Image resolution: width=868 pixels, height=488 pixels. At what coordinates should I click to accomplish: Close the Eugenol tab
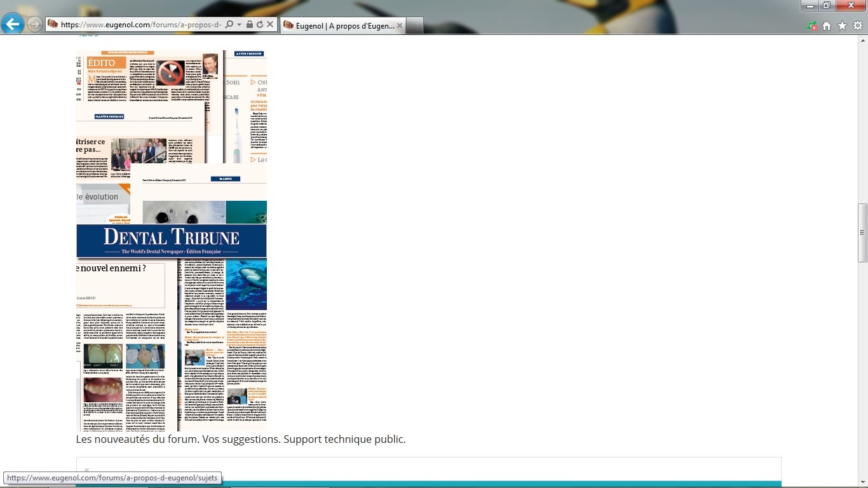coord(399,25)
